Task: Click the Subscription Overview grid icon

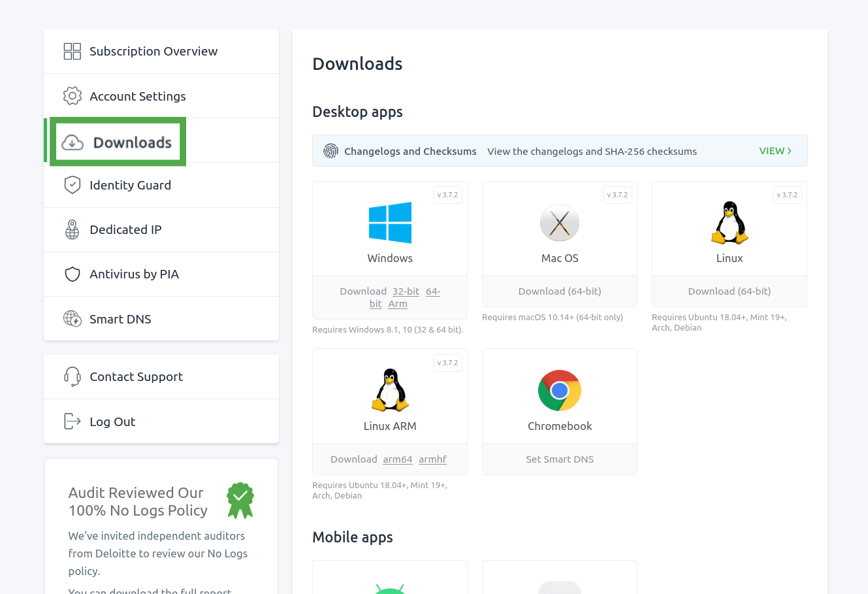Action: (x=72, y=51)
